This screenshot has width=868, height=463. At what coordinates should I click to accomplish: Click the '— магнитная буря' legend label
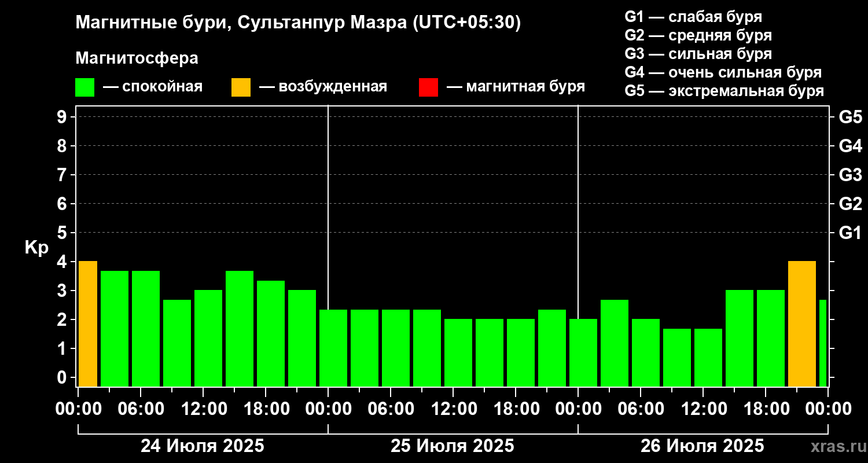coord(516,87)
